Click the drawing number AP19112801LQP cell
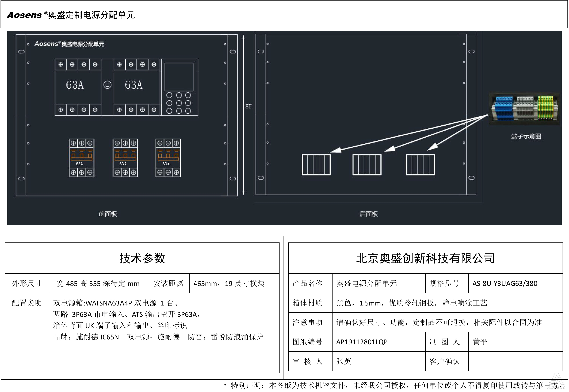The image size is (569, 392). pyautogui.click(x=362, y=342)
